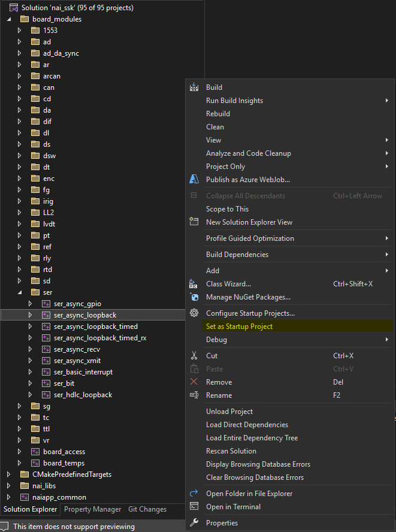This screenshot has width=396, height=532.
Task: Choose Rebuild from the context menu
Action: click(x=218, y=114)
